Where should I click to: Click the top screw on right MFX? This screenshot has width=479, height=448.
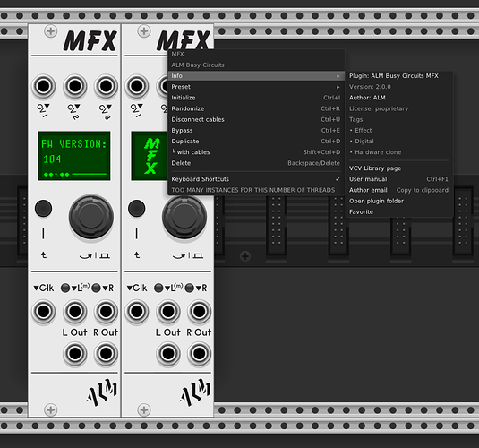click(x=144, y=30)
